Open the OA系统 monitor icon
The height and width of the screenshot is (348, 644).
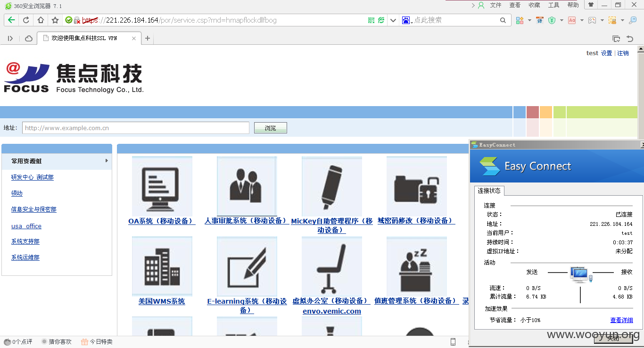[162, 186]
